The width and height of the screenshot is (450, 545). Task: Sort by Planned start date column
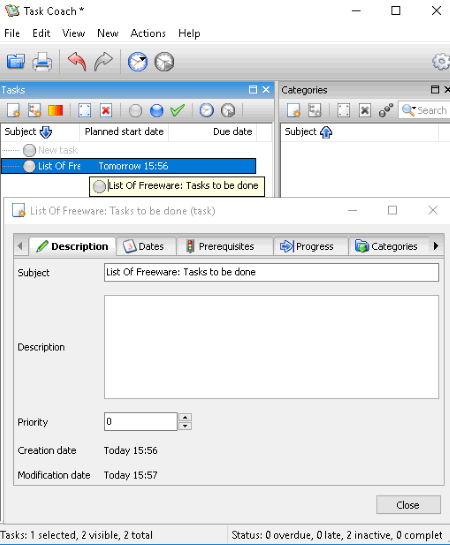(x=124, y=132)
